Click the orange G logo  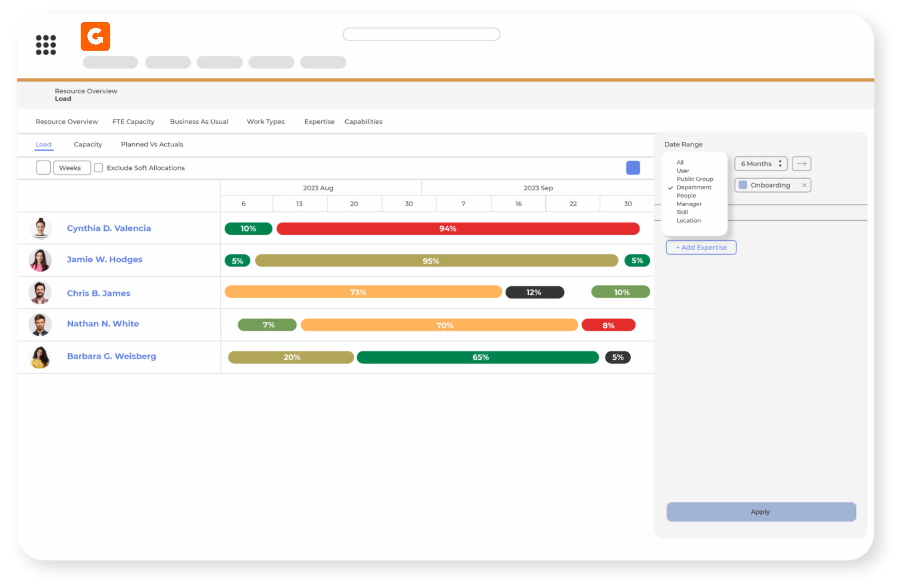tap(95, 36)
